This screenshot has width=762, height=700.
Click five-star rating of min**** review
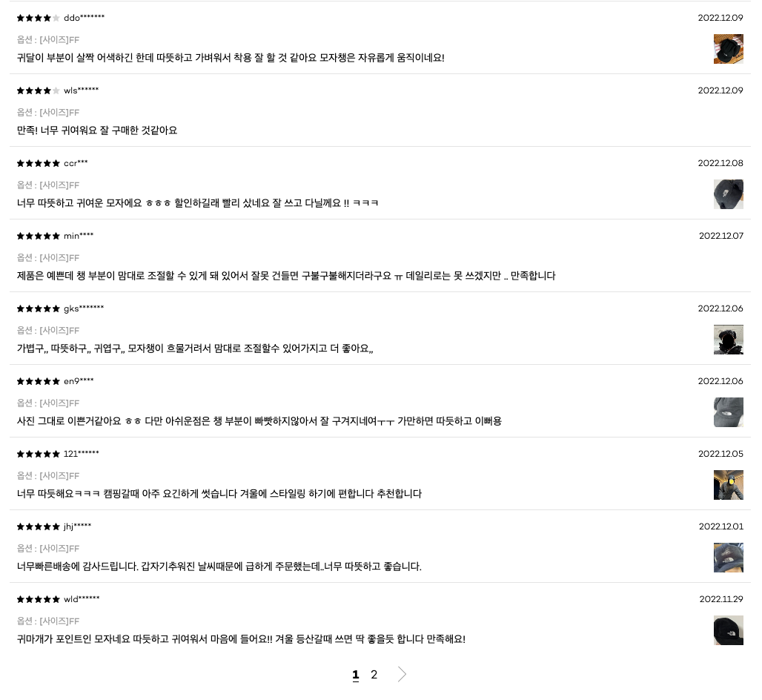click(38, 236)
